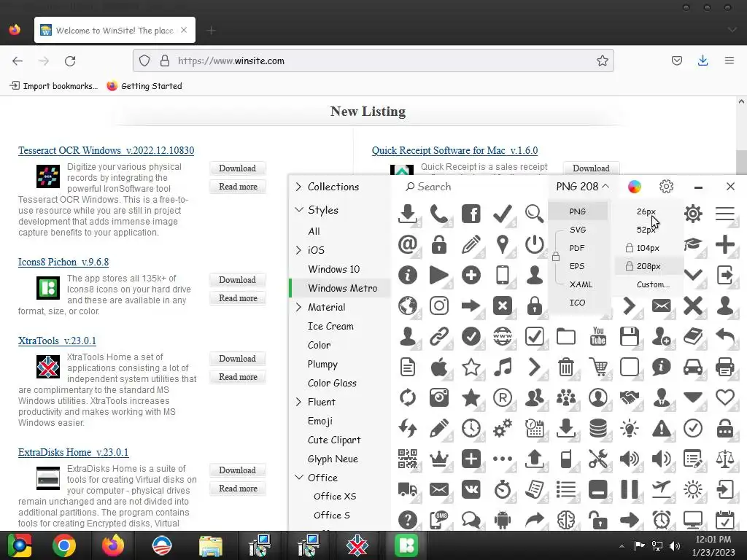This screenshot has width=747, height=560.
Task: Collapse the Styles section
Action: coord(298,209)
